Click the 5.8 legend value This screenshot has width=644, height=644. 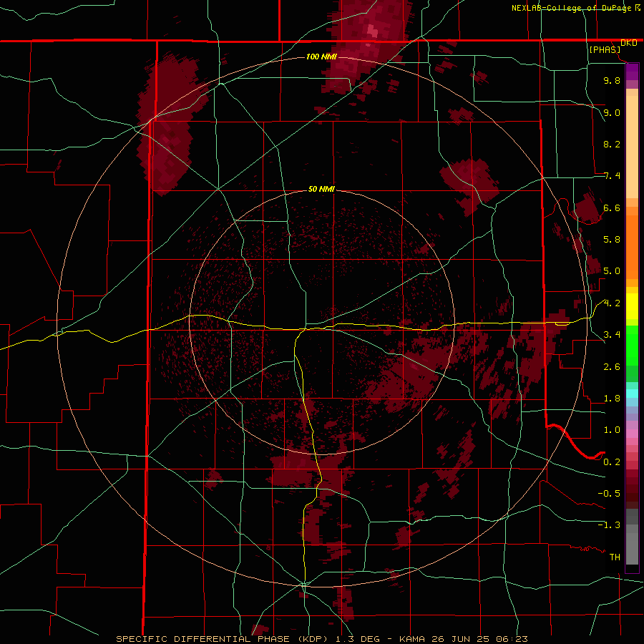[x=612, y=240]
